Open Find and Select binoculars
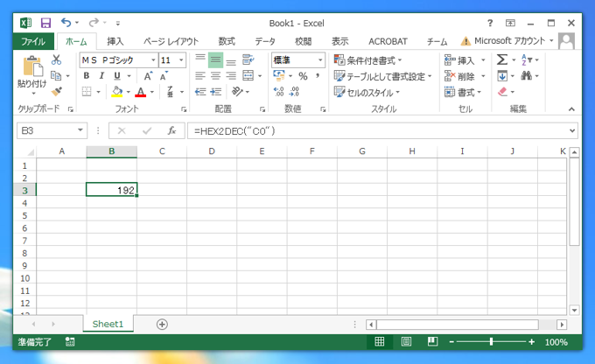595x364 pixels. click(526, 75)
